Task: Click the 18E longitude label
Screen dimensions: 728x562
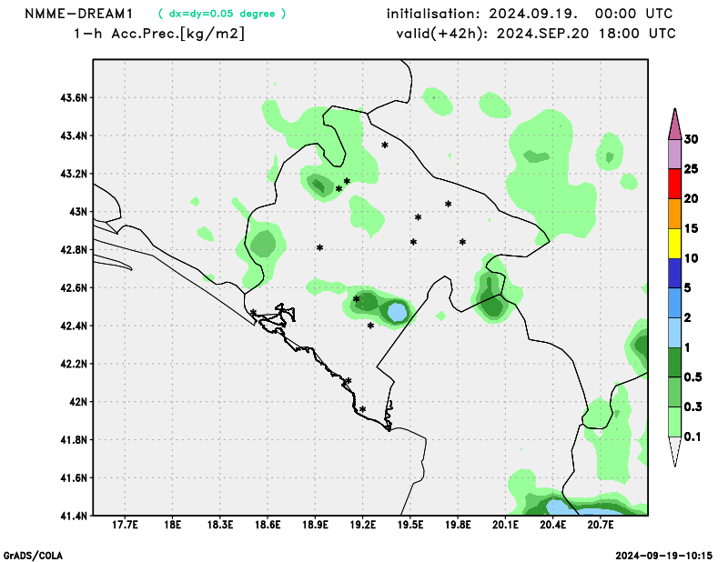Action: click(172, 525)
